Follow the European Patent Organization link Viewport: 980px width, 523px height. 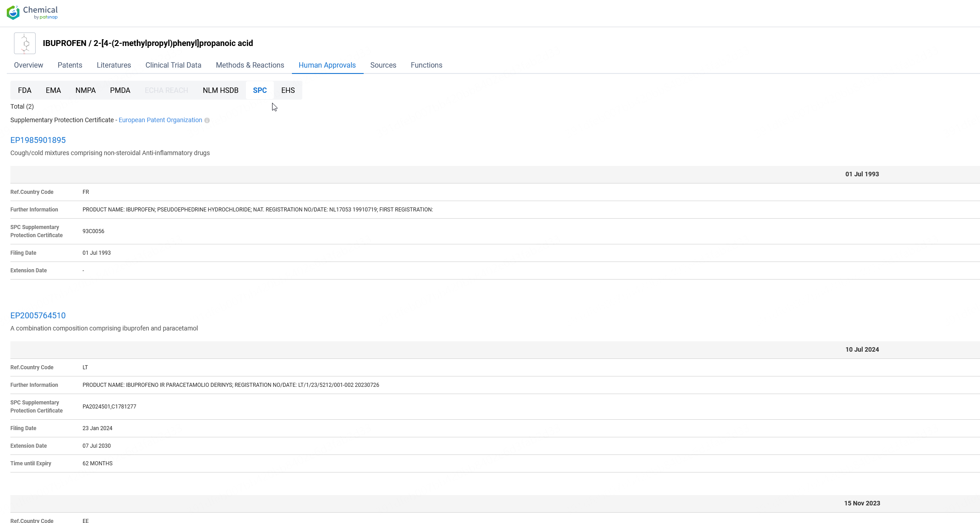(x=160, y=120)
